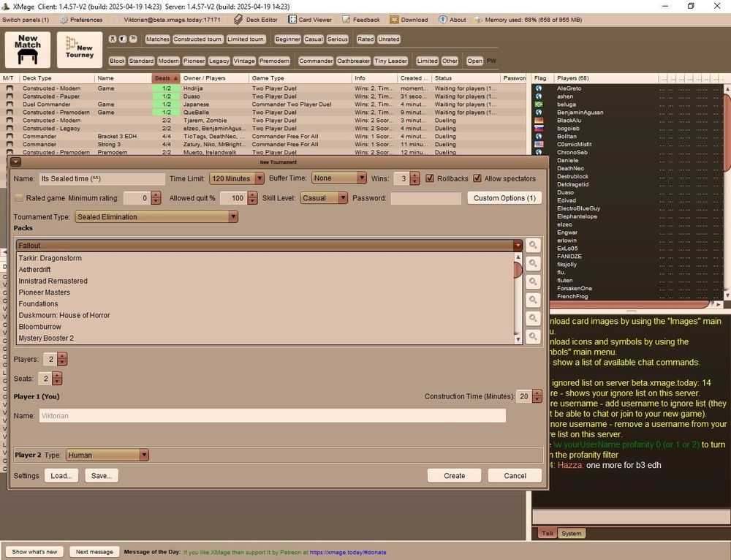Image resolution: width=731 pixels, height=560 pixels.
Task: Enable the Rated game checkbox
Action: point(19,197)
